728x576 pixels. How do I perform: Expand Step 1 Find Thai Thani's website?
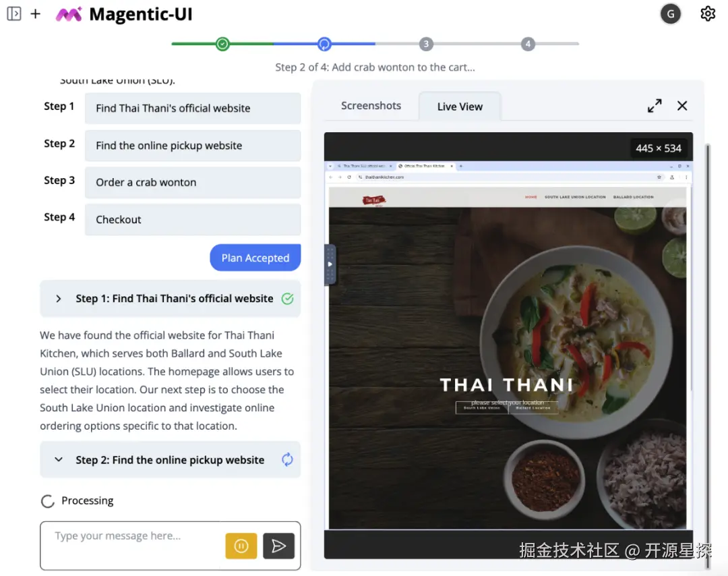point(59,299)
